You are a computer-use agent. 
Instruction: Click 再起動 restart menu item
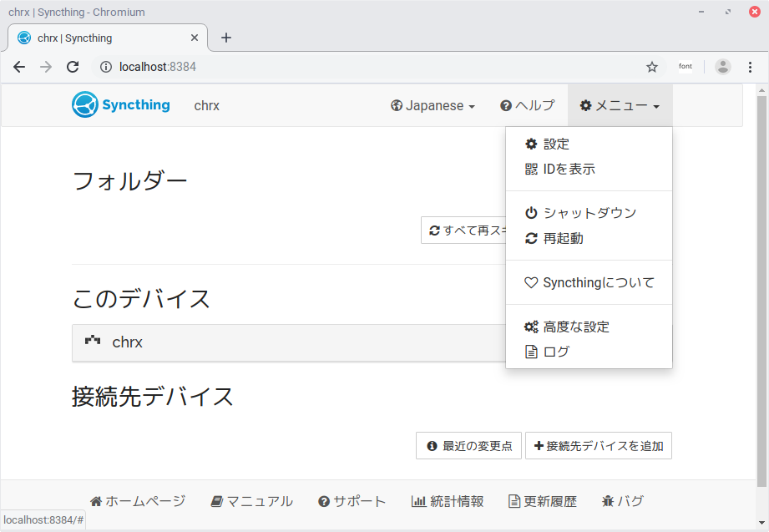[562, 239]
